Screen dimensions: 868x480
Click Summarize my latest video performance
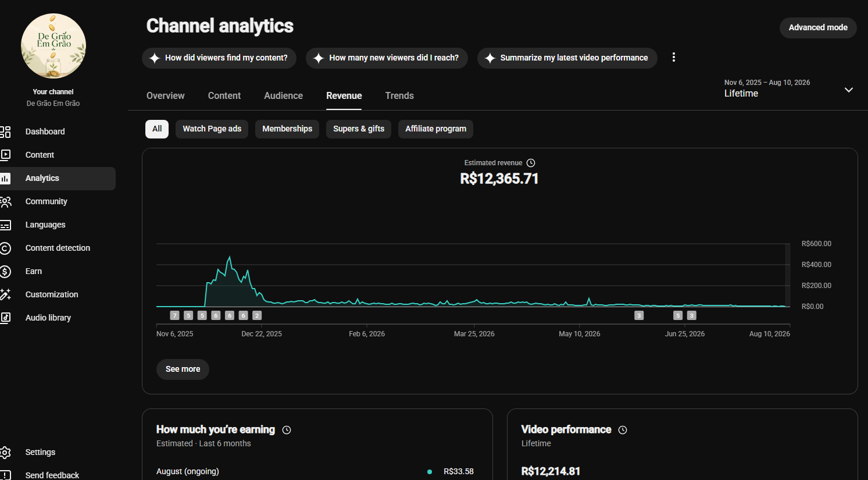tap(567, 58)
